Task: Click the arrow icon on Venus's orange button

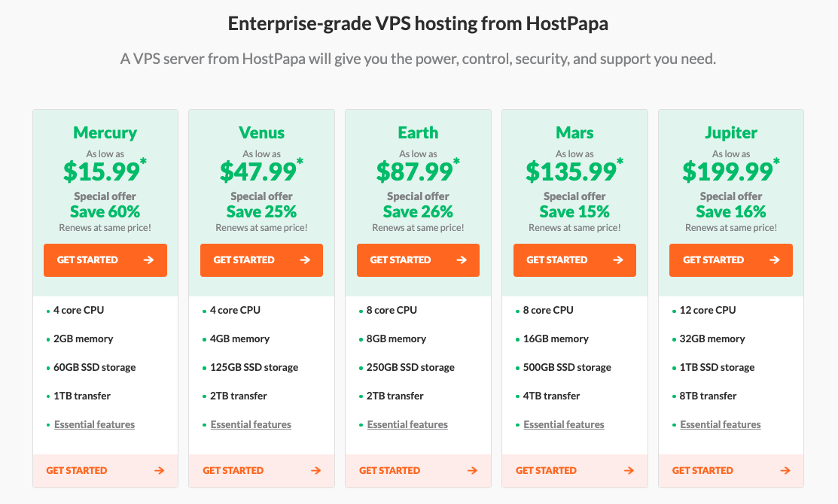Action: pos(305,260)
